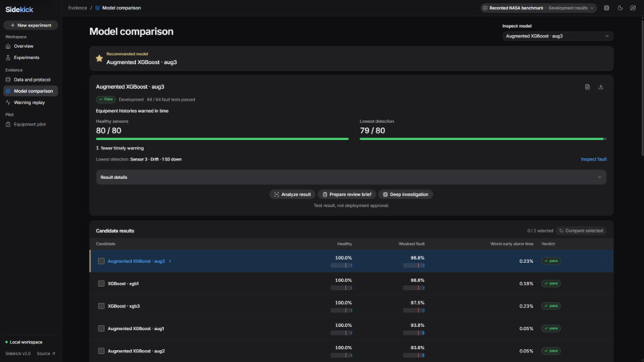
Task: Click pass verdict badge in highlighted aug3 row
Action: [551, 261]
